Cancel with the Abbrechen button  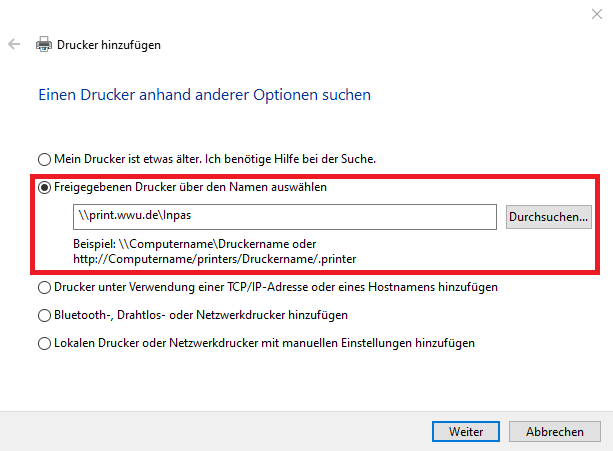click(x=554, y=431)
